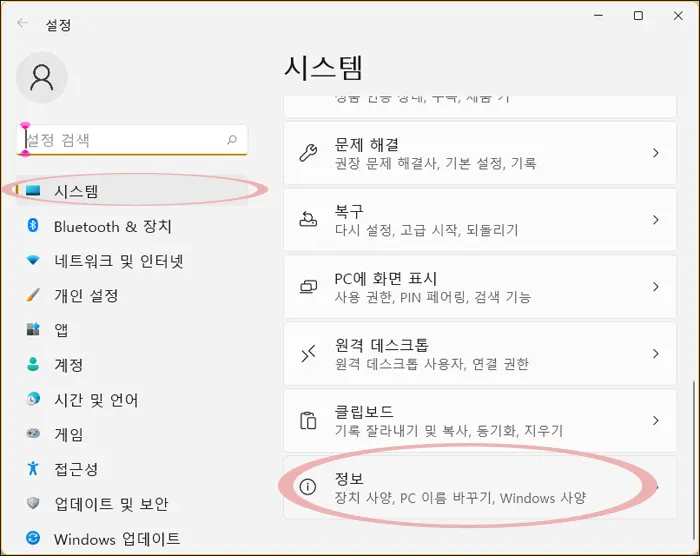The width and height of the screenshot is (700, 556).
Task: Click text 장치 사양, PC 이름 바꾸기, Windows 사양
Action: [x=460, y=497]
